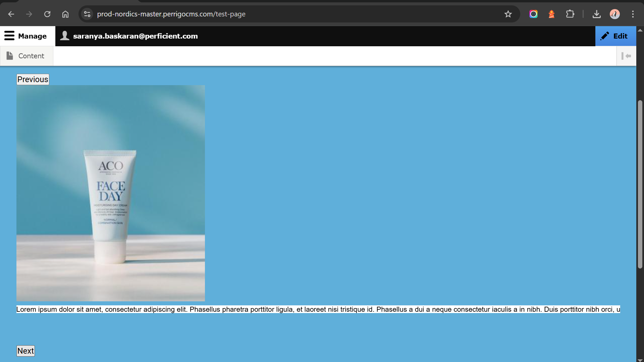Click the URL prod-nordics-master.perrigocms.com/test-page

[x=171, y=14]
